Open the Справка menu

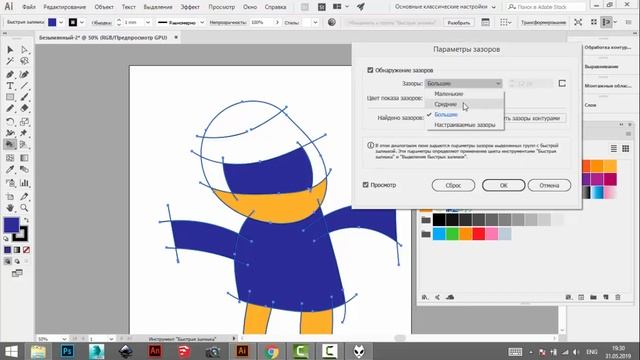[x=275, y=7]
